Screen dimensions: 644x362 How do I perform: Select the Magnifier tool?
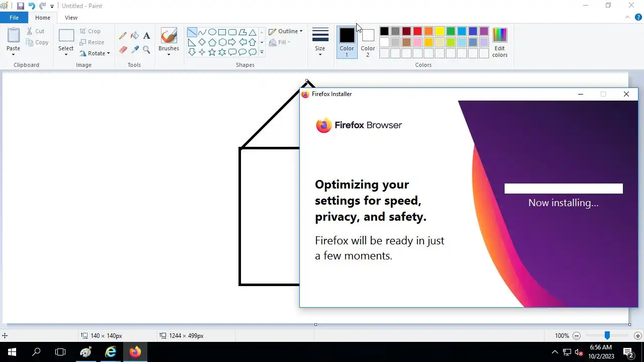tap(146, 49)
